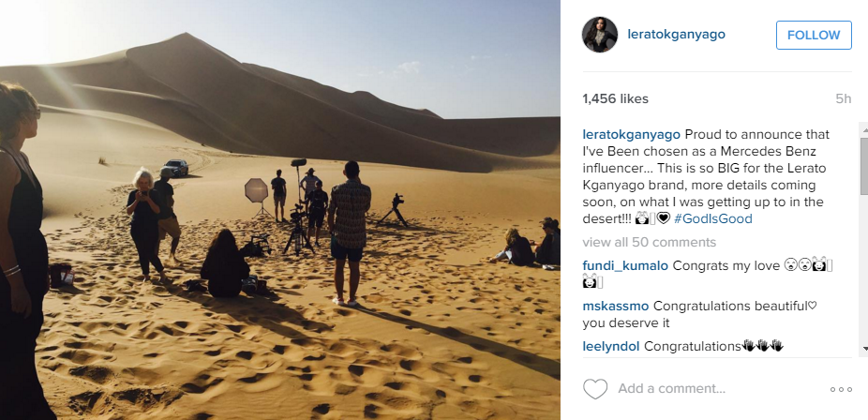This screenshot has width=868, height=420.
Task: Open fundi_kumalo's profile
Action: coord(625,265)
